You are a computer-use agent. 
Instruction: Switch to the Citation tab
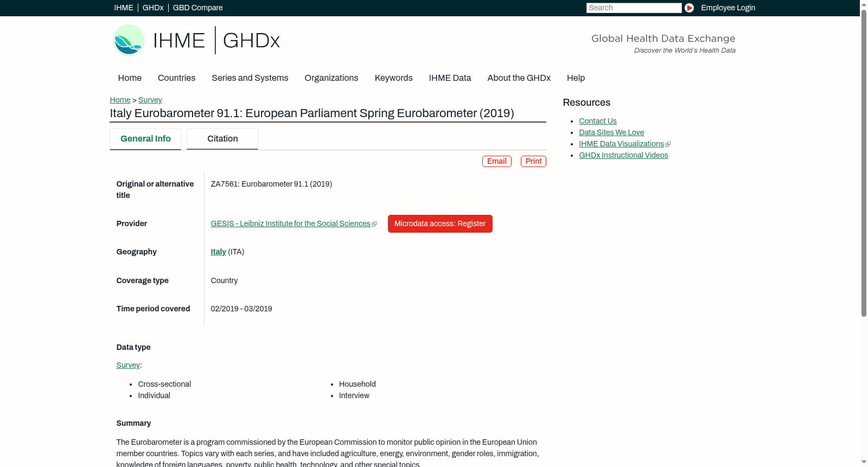[222, 139]
